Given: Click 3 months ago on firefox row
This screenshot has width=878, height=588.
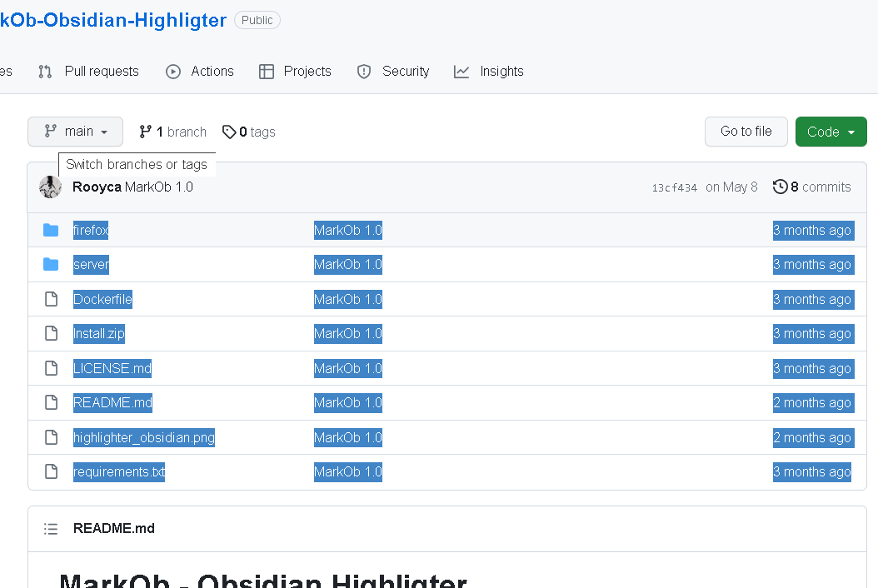Looking at the screenshot, I should point(812,230).
